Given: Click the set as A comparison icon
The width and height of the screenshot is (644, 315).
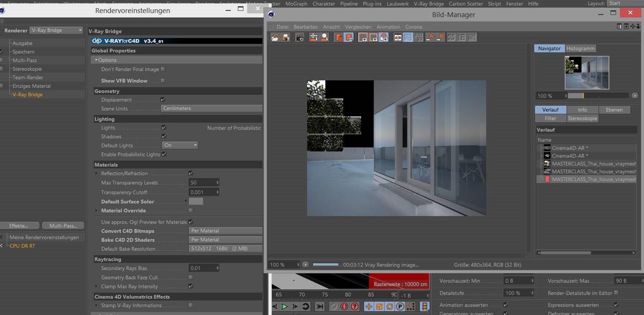Looking at the screenshot, I should tap(430, 38).
